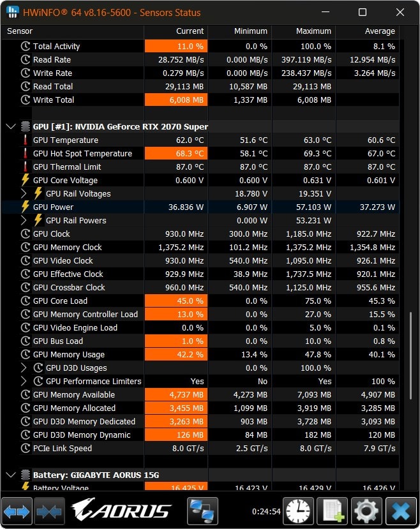Screen dimensions: 420x529
Task: Click the log file with plus icon
Action: 332,511
